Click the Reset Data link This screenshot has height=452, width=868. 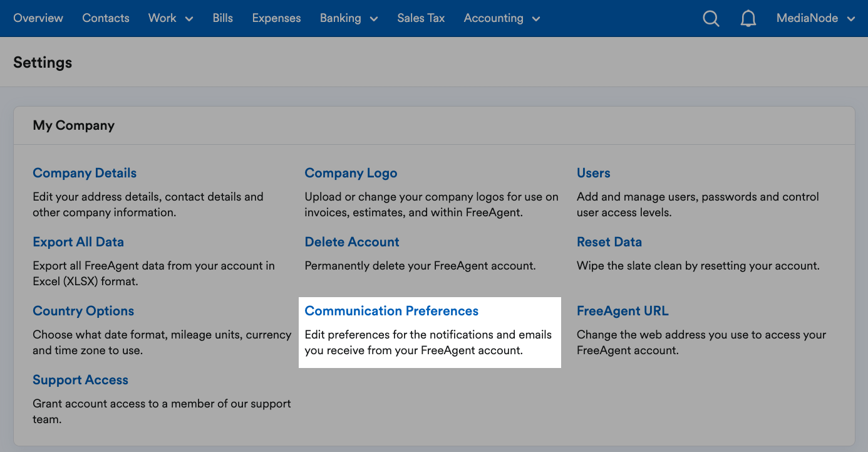point(609,242)
